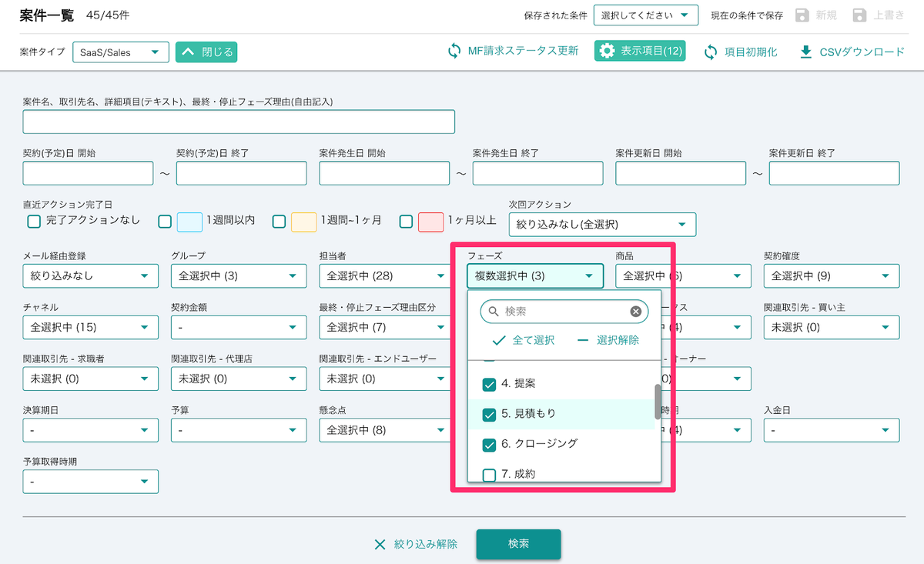Enable the 完了アクションなし checkbox

click(x=33, y=221)
